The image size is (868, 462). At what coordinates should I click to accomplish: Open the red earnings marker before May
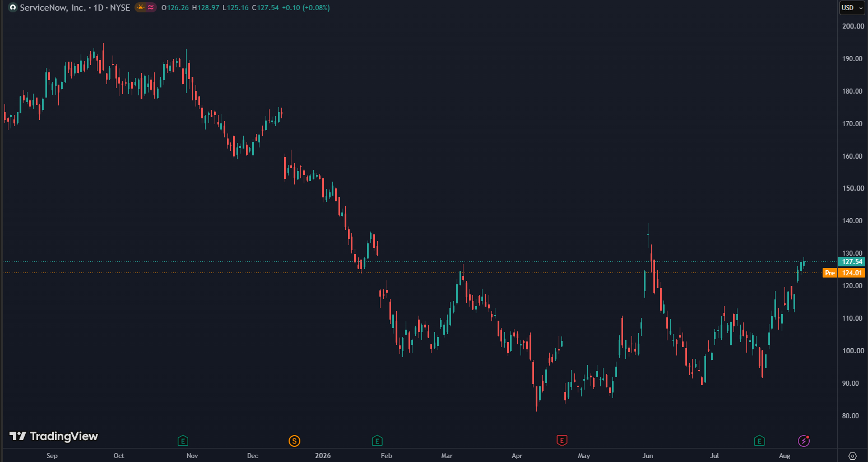pos(561,441)
